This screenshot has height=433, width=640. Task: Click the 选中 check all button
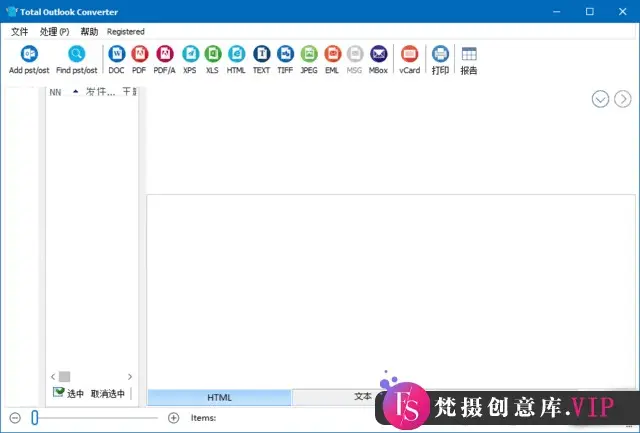tap(68, 393)
